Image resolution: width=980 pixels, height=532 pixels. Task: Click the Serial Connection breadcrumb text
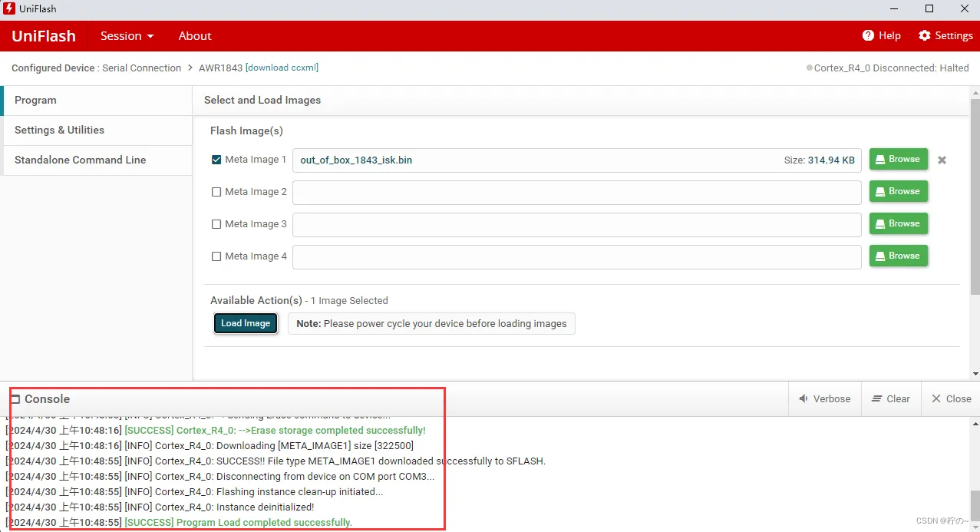point(142,68)
